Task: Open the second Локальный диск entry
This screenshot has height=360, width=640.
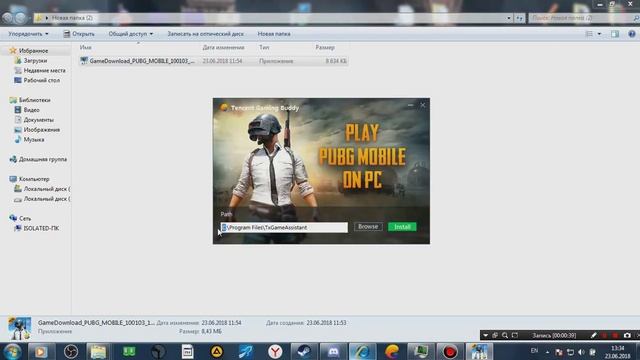Action: click(x=42, y=199)
